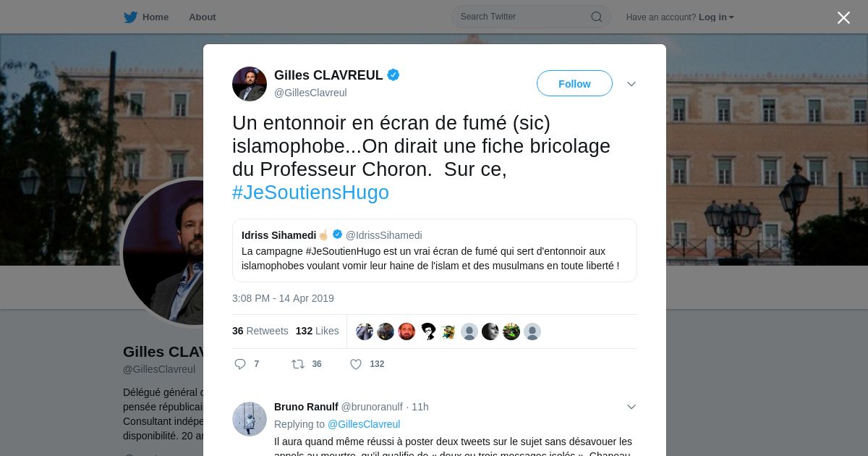The width and height of the screenshot is (868, 456).
Task: Click the search magnifier icon
Action: (x=597, y=17)
